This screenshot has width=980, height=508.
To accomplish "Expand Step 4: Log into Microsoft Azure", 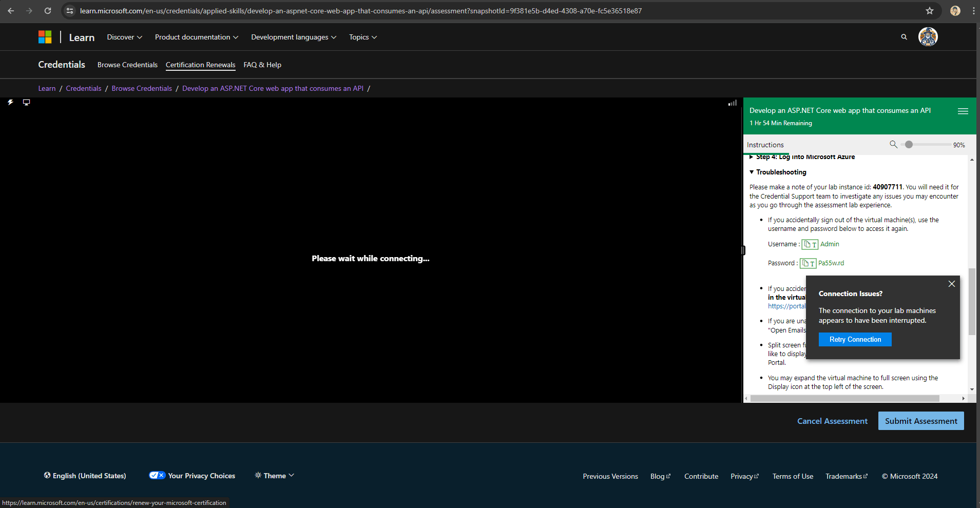I will tap(802, 157).
